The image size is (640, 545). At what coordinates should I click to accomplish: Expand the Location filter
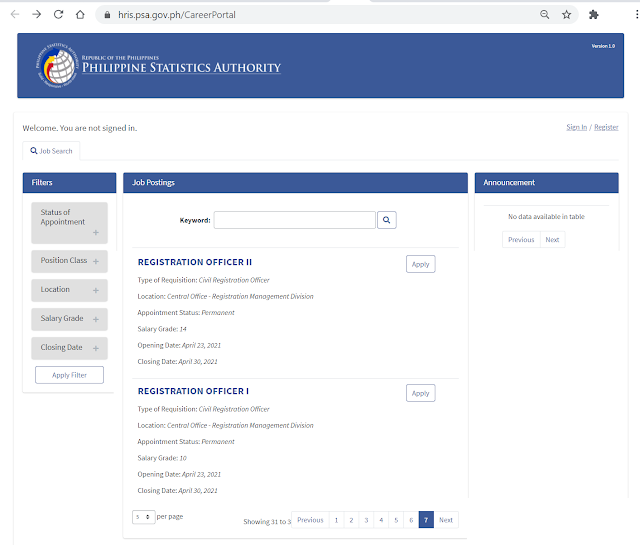click(x=69, y=290)
